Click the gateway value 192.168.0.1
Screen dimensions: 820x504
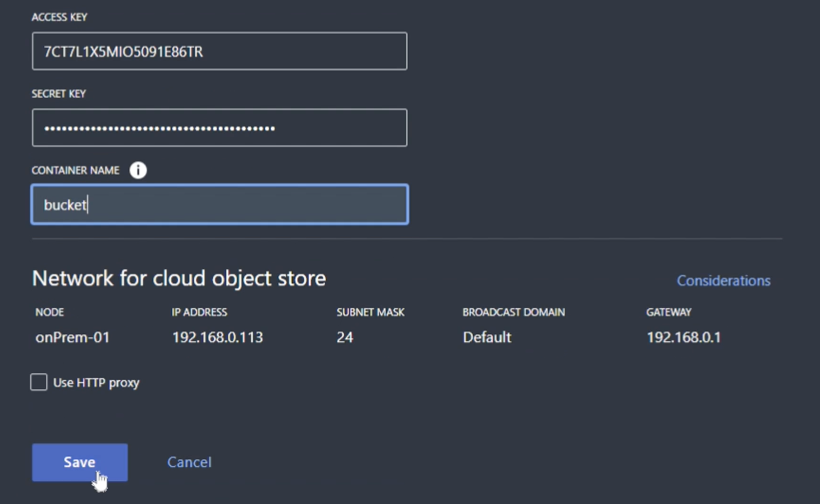pos(683,337)
